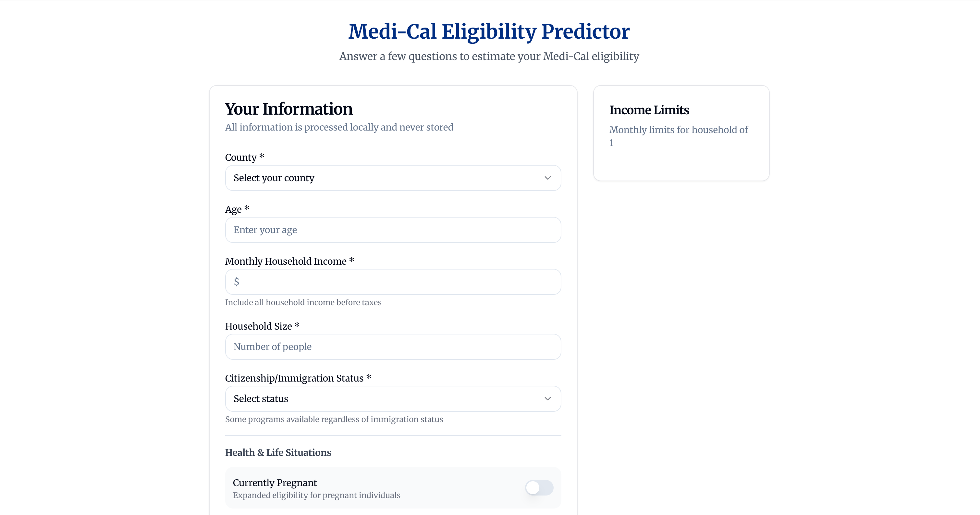Click the Health & Life Situations heading
This screenshot has width=980, height=515.
pos(278,453)
